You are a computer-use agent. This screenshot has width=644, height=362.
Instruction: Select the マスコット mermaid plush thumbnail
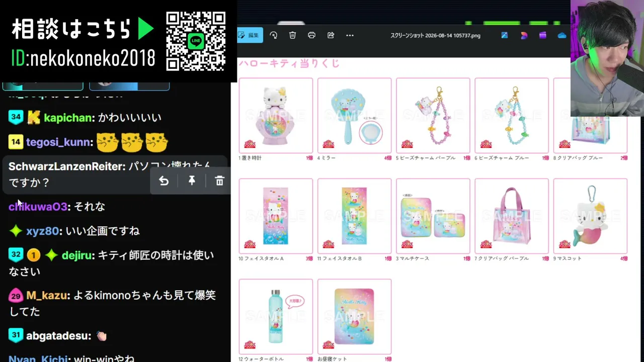coord(590,216)
